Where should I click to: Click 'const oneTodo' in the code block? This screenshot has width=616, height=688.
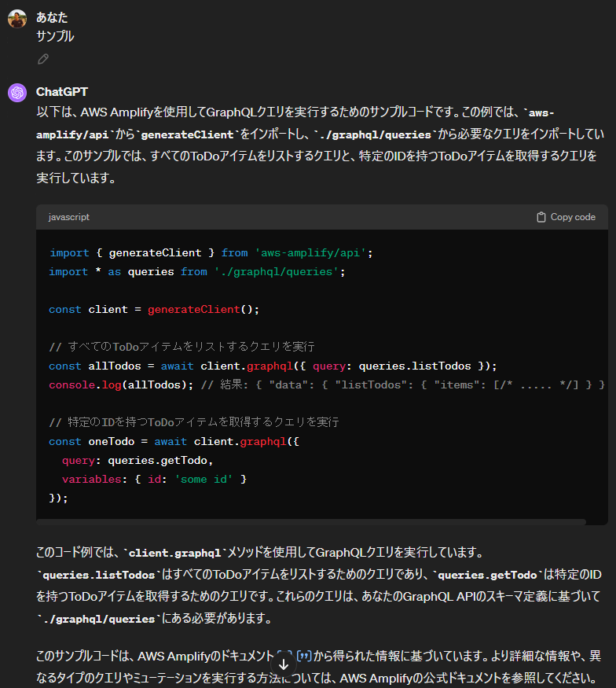(x=92, y=441)
